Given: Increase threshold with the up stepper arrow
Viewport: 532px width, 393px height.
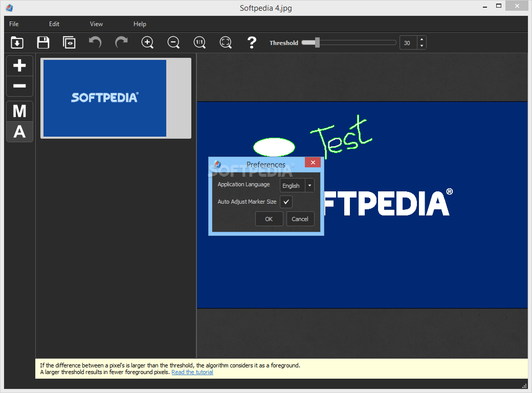Looking at the screenshot, I should (x=422, y=39).
